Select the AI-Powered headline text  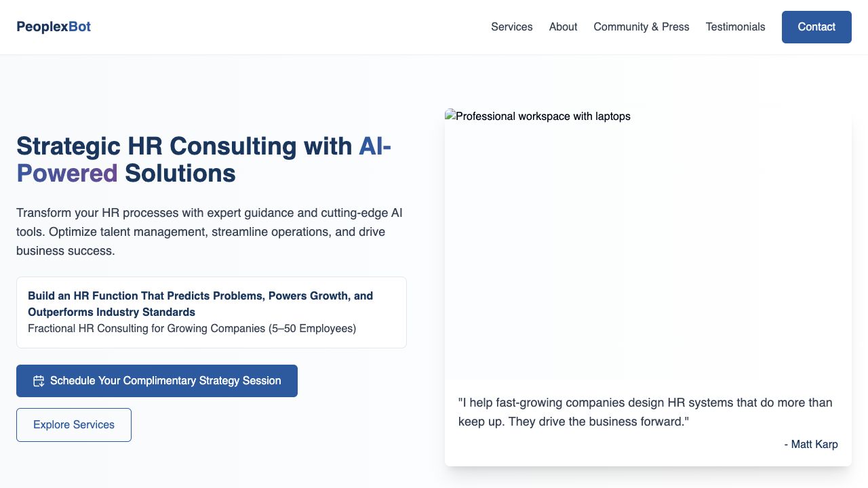click(66, 173)
